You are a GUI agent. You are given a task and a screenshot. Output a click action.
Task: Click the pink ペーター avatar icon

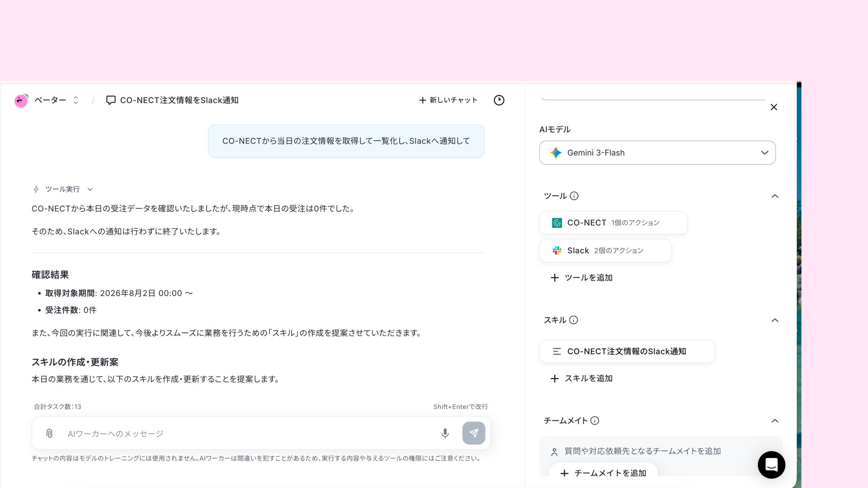(21, 100)
